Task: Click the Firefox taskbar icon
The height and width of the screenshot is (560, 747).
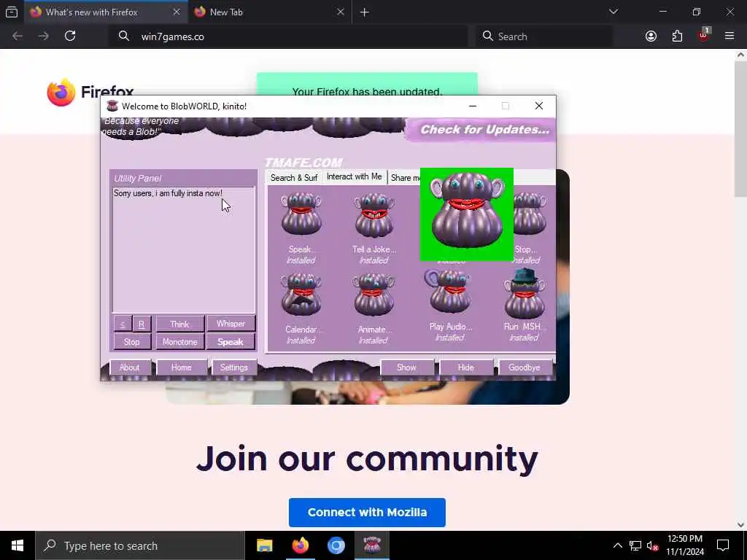Action: coord(300,545)
